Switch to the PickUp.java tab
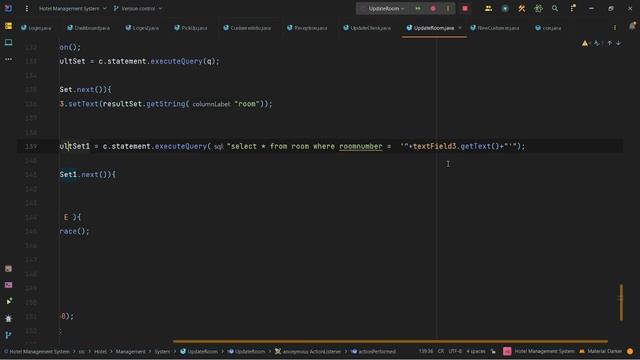The height and width of the screenshot is (360, 640). coord(191,28)
